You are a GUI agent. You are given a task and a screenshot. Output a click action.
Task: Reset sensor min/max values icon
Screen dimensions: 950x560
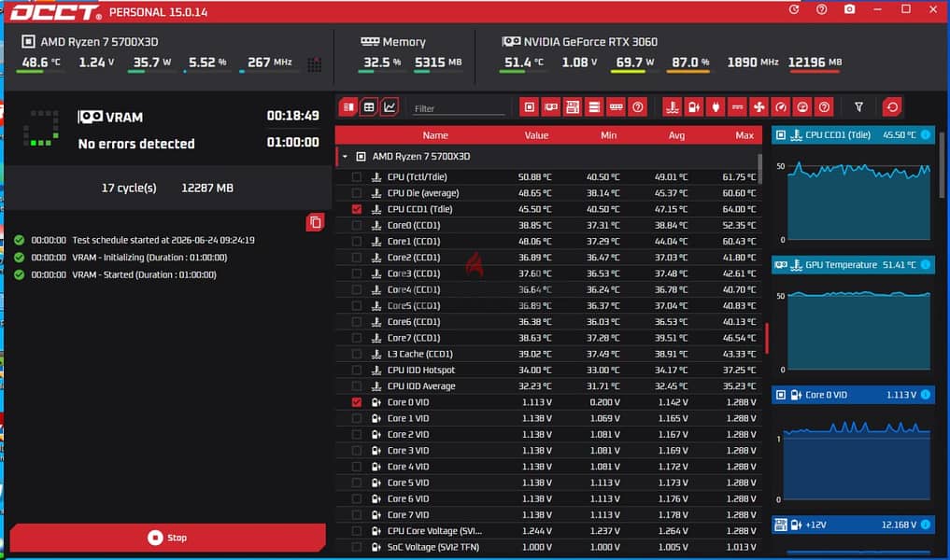pos(892,107)
